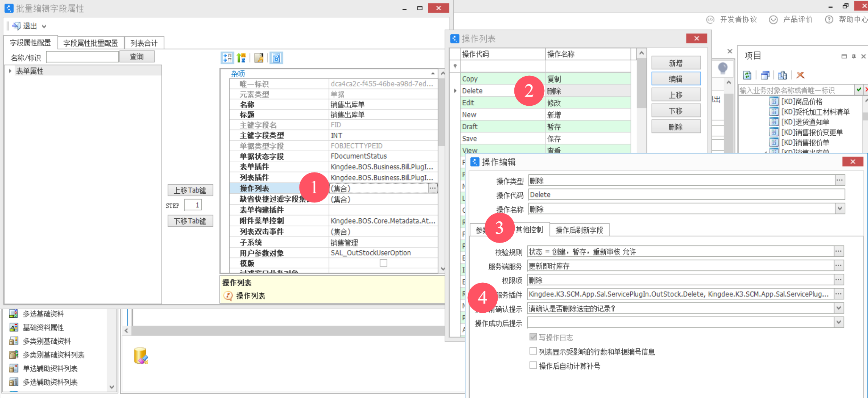The image size is (868, 398).
Task: Toggle the 写操作日志 checkbox
Action: (533, 337)
